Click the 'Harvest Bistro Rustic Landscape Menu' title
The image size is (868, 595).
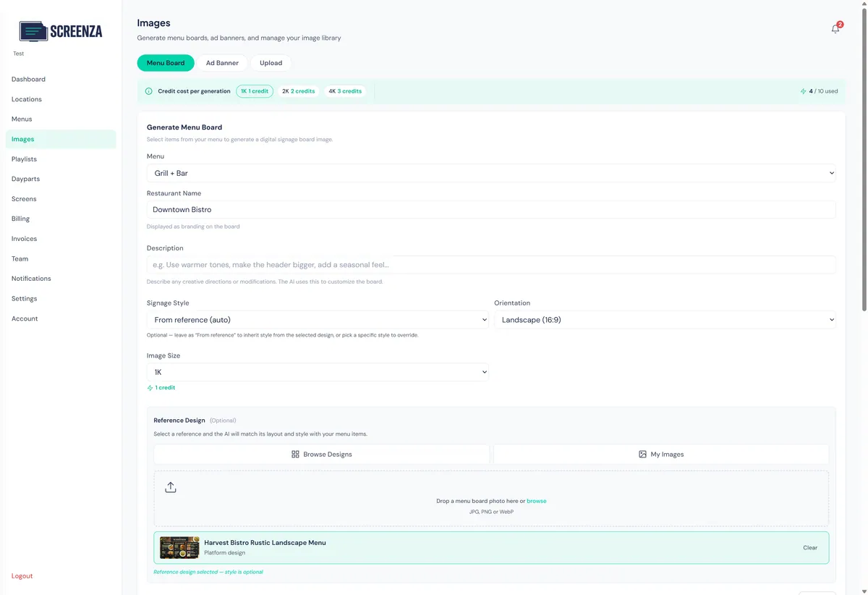tap(265, 542)
